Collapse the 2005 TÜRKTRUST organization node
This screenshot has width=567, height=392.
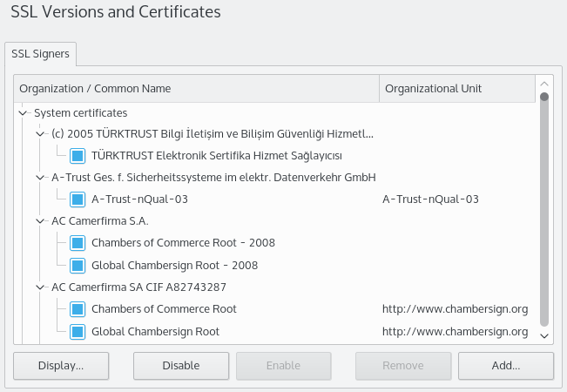(x=40, y=134)
